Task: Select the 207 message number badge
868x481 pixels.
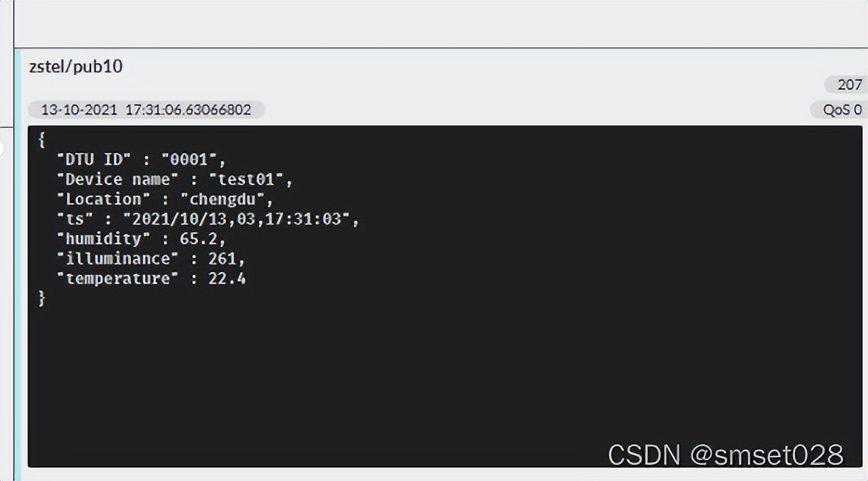Action: tap(847, 85)
